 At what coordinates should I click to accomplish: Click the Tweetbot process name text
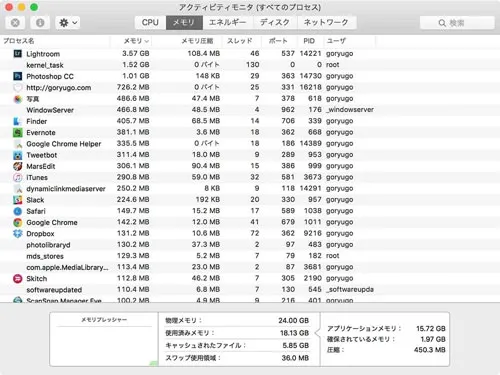click(42, 155)
